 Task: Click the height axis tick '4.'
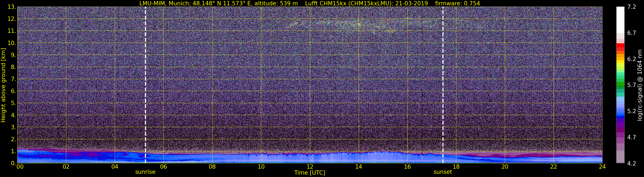(13, 115)
